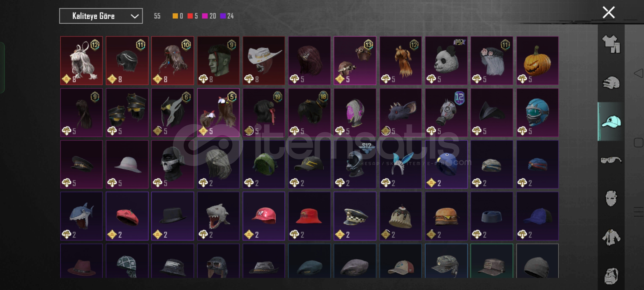The image size is (644, 290).
Task: Select the pumpkin head item
Action: pos(537,61)
